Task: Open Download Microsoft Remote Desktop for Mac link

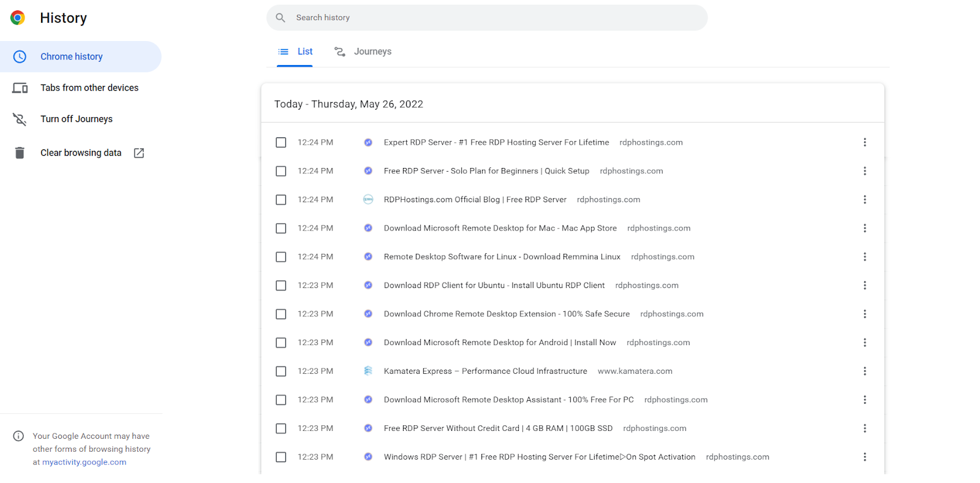Action: pos(500,228)
